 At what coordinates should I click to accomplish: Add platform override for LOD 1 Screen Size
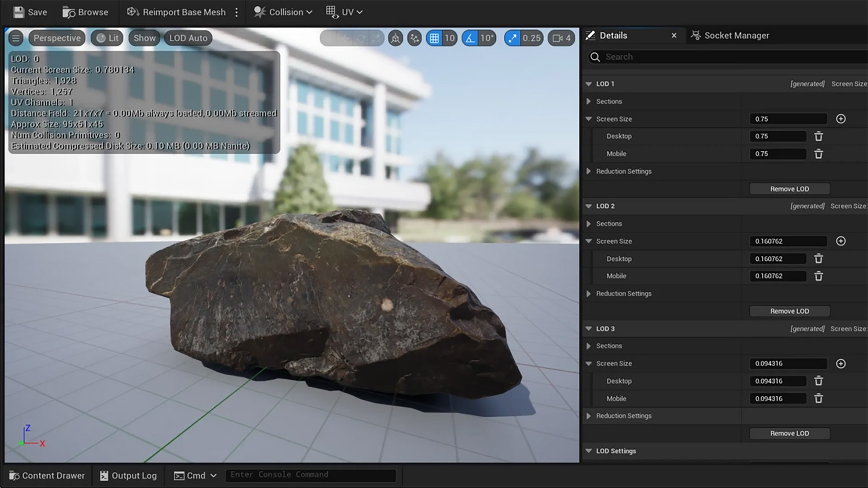coord(840,119)
